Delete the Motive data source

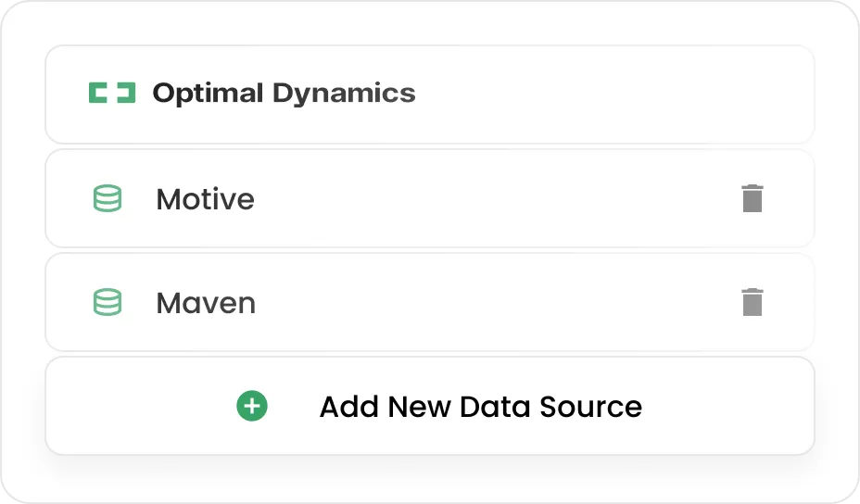[752, 198]
